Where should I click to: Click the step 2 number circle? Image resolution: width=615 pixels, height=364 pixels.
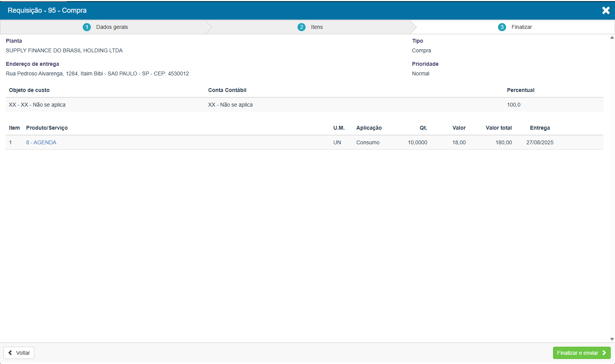point(301,27)
